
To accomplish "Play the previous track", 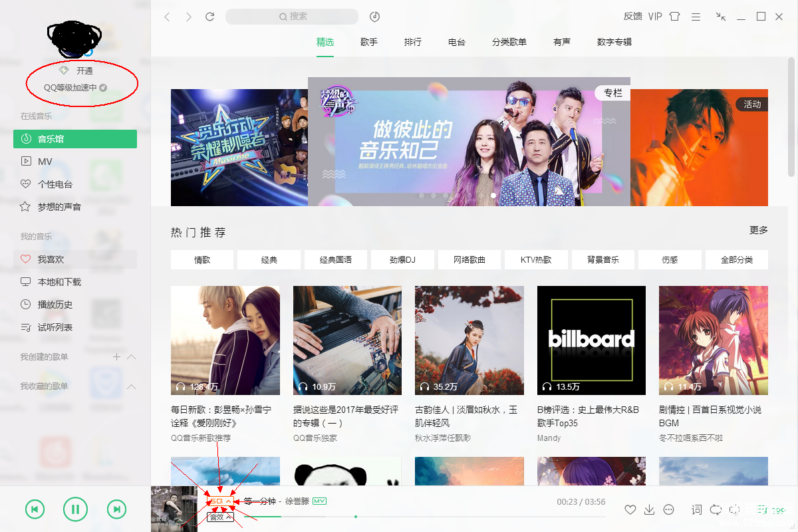I will pyautogui.click(x=35, y=510).
